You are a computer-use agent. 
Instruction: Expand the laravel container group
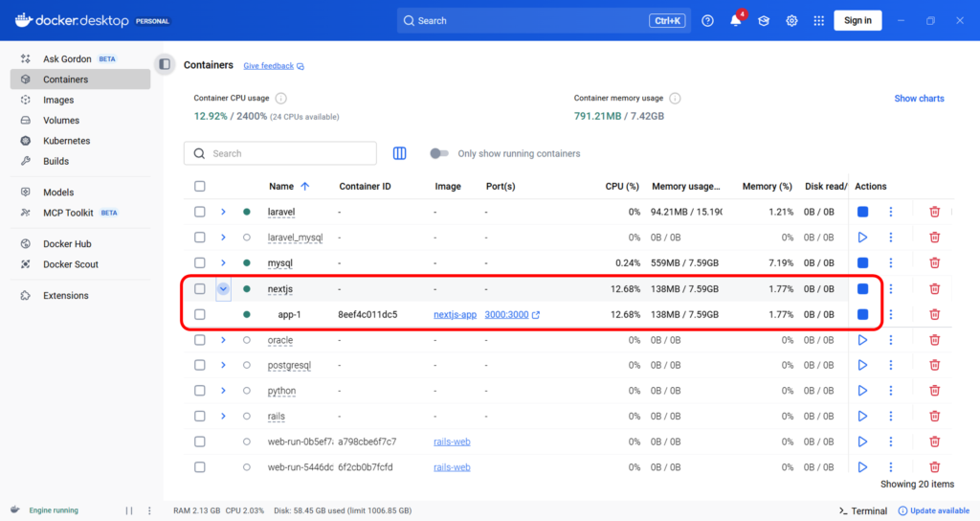pyautogui.click(x=223, y=212)
